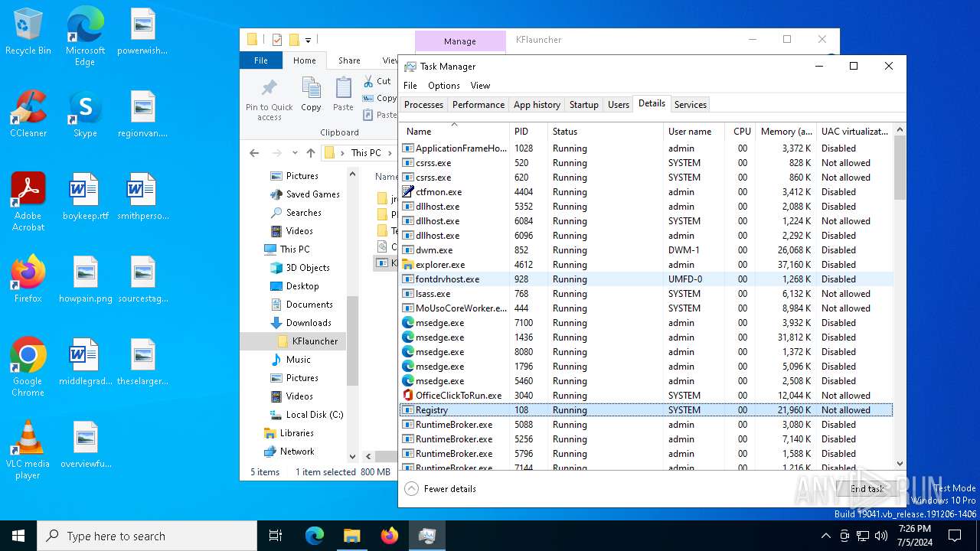Select the Adobe Acrobat desktop icon
980x551 pixels.
point(28,202)
